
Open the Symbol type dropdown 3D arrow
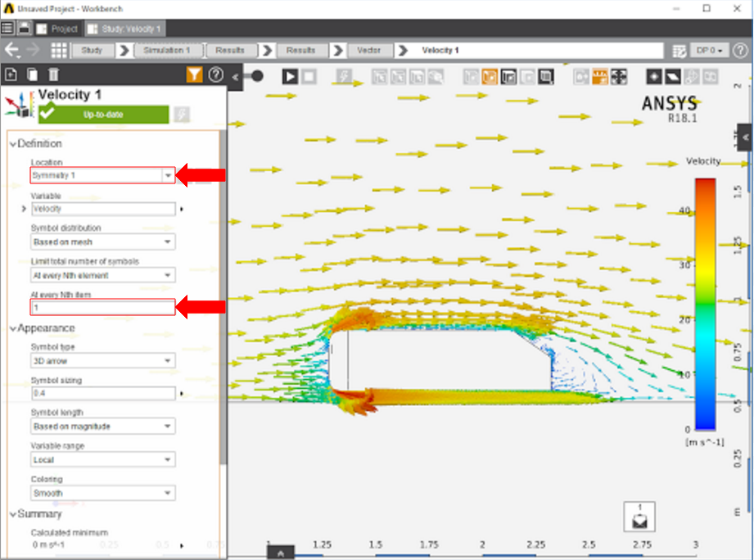coord(103,360)
